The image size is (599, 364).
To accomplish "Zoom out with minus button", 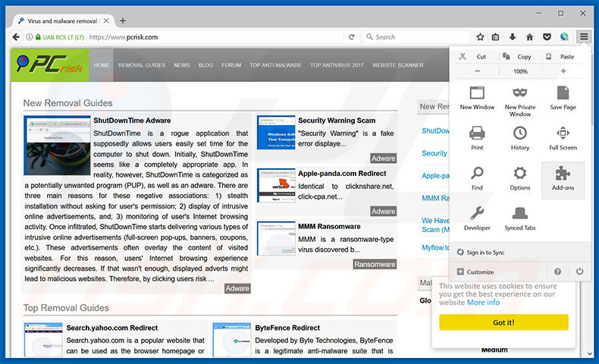I will pos(477,71).
